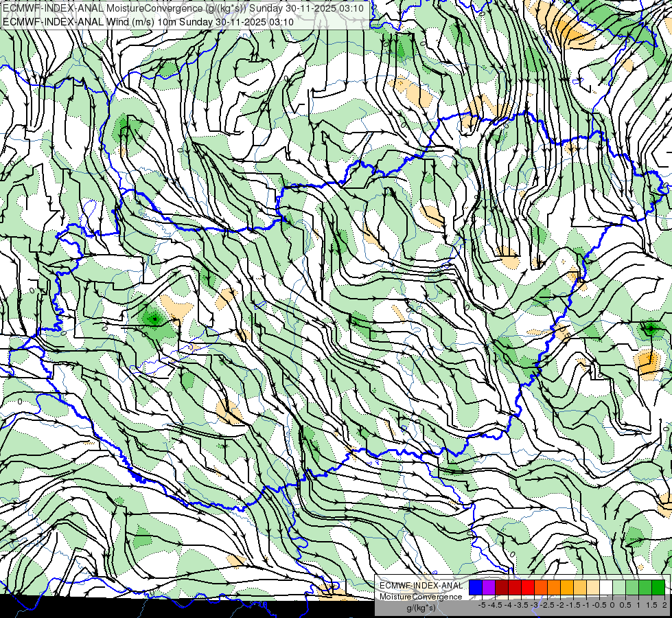672x618 pixels.
Task: Click the -5 legend tick label
Action: pyautogui.click(x=482, y=605)
